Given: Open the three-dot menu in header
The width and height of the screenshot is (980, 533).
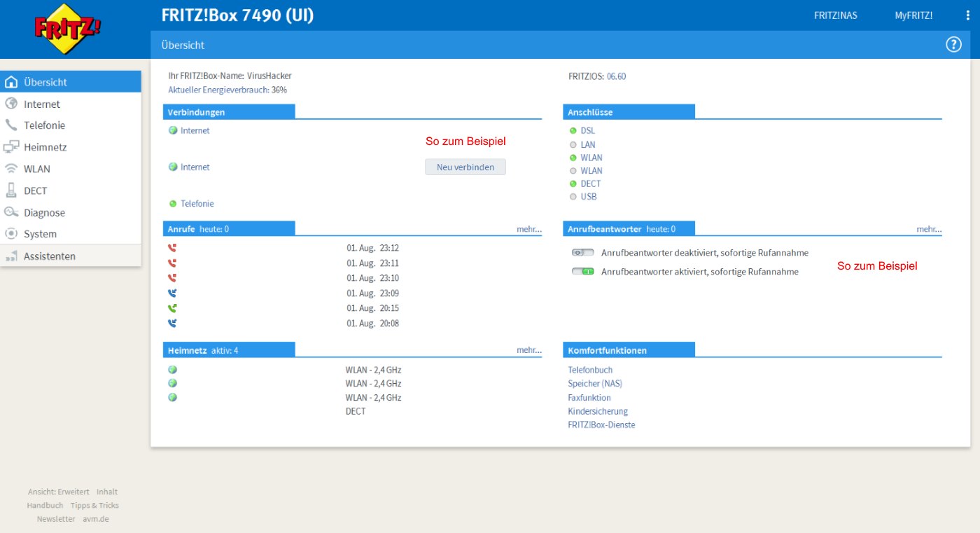Looking at the screenshot, I should [x=967, y=15].
